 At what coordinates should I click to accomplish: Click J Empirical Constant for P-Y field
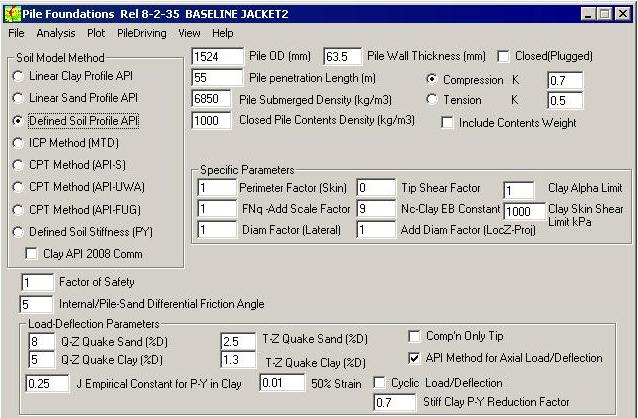click(47, 383)
